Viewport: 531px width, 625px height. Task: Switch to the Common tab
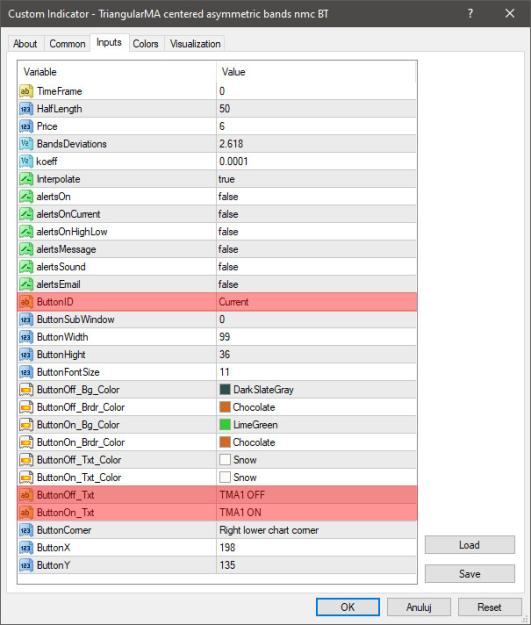67,44
